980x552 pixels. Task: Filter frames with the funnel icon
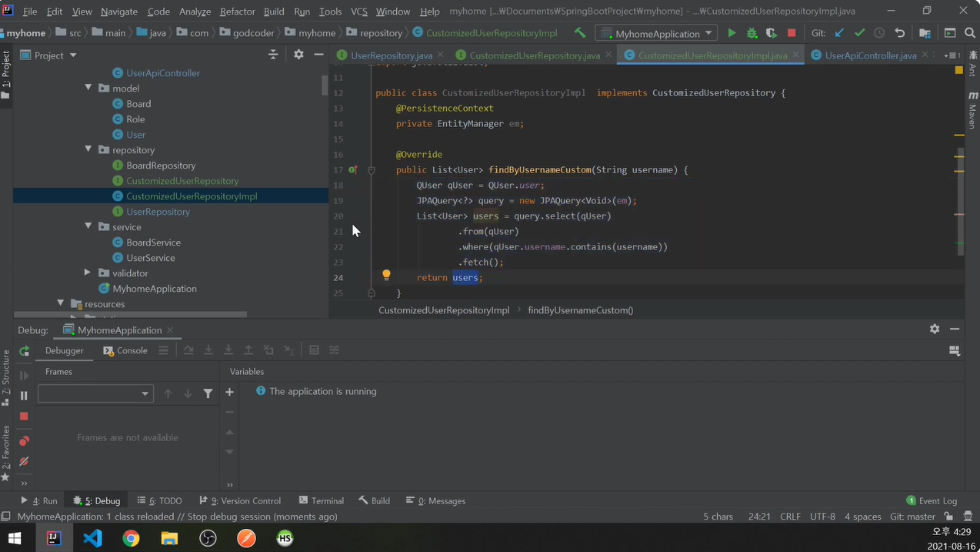[x=208, y=393]
